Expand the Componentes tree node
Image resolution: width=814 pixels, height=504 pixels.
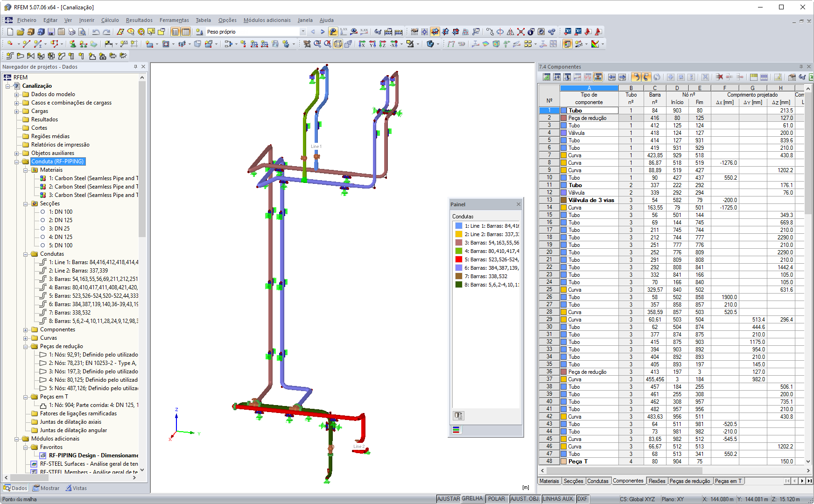(x=26, y=329)
